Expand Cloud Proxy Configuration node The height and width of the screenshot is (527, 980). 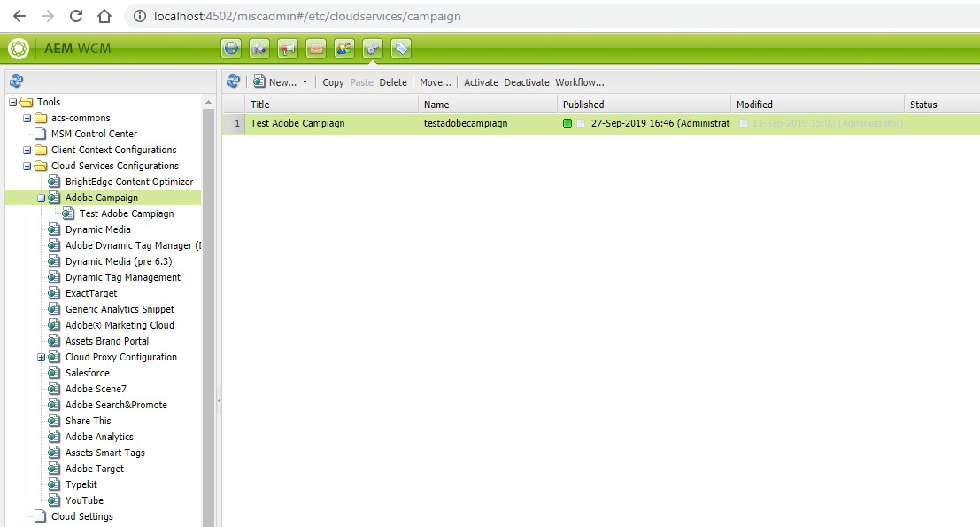42,358
